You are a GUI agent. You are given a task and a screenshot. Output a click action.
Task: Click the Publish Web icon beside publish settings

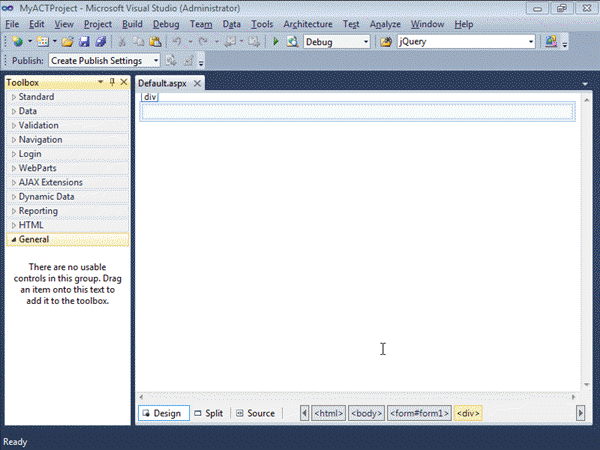pos(171,60)
